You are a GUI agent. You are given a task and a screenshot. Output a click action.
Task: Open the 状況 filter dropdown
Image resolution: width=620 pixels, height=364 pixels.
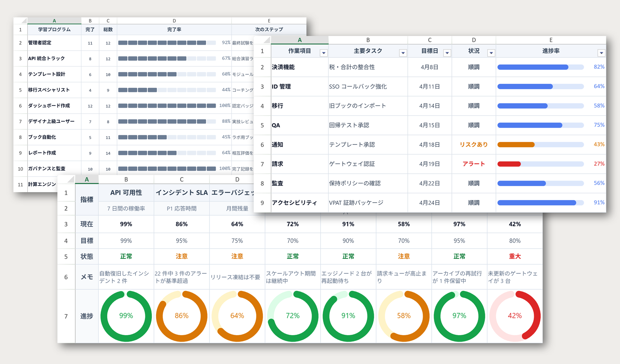pos(491,53)
